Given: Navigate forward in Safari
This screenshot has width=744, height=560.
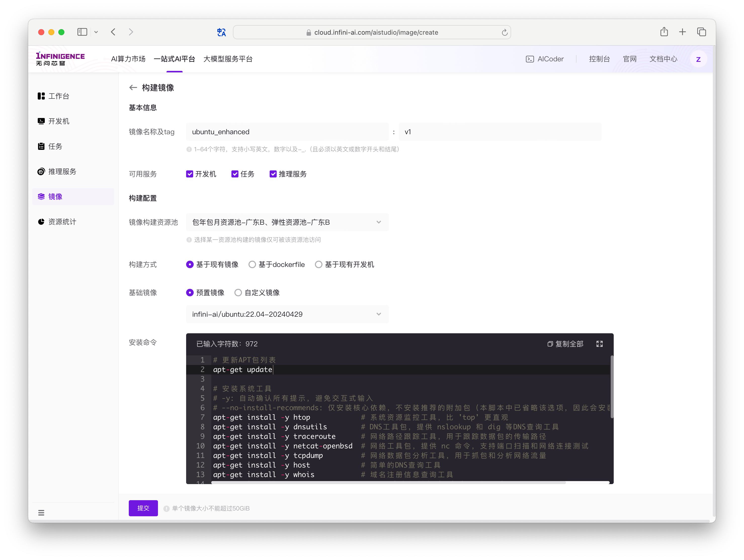Looking at the screenshot, I should 131,32.
